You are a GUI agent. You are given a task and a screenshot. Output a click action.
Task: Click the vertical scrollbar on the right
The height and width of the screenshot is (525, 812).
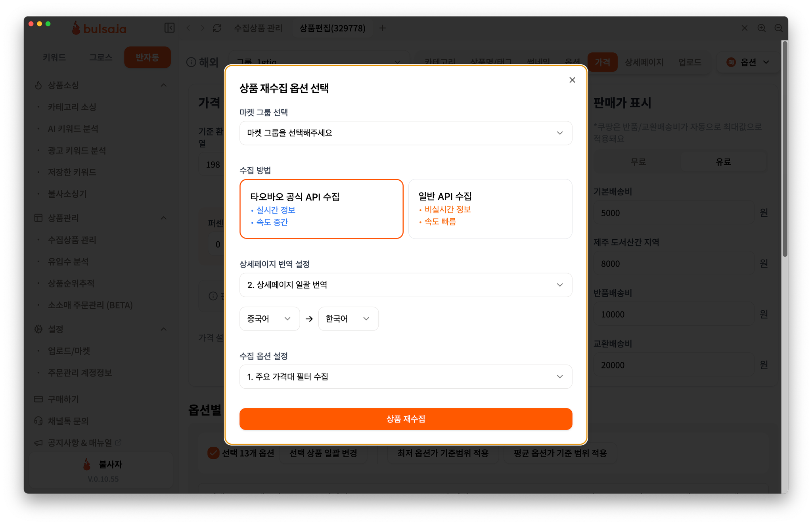pyautogui.click(x=785, y=149)
